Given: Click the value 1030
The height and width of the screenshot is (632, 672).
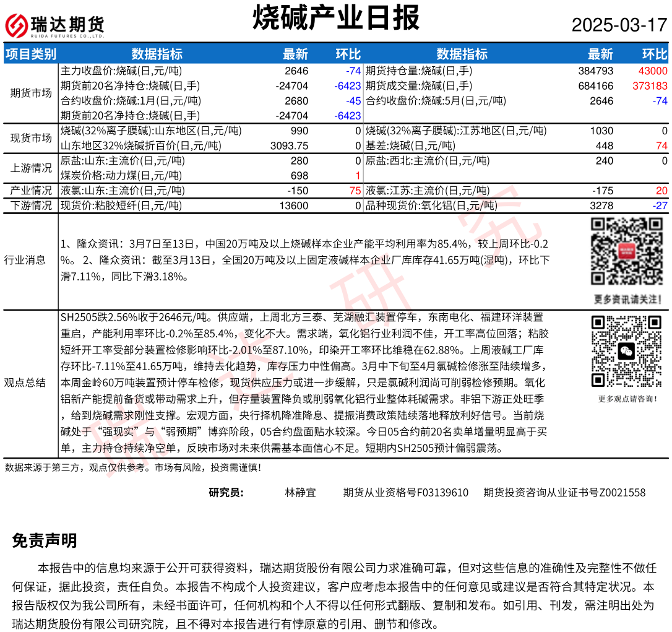Looking at the screenshot, I should coord(601,131).
